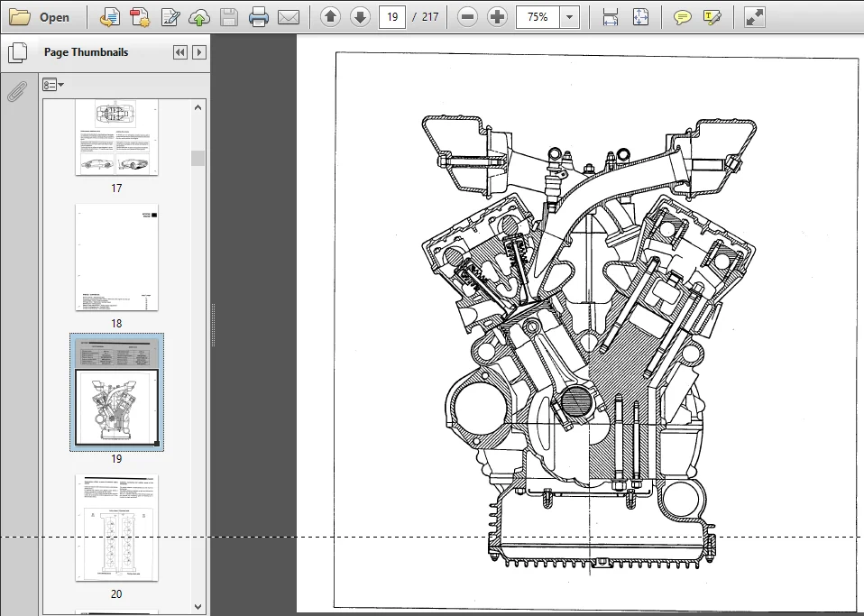864x616 pixels.
Task: Click the fit width scrolling icon
Action: coord(610,17)
